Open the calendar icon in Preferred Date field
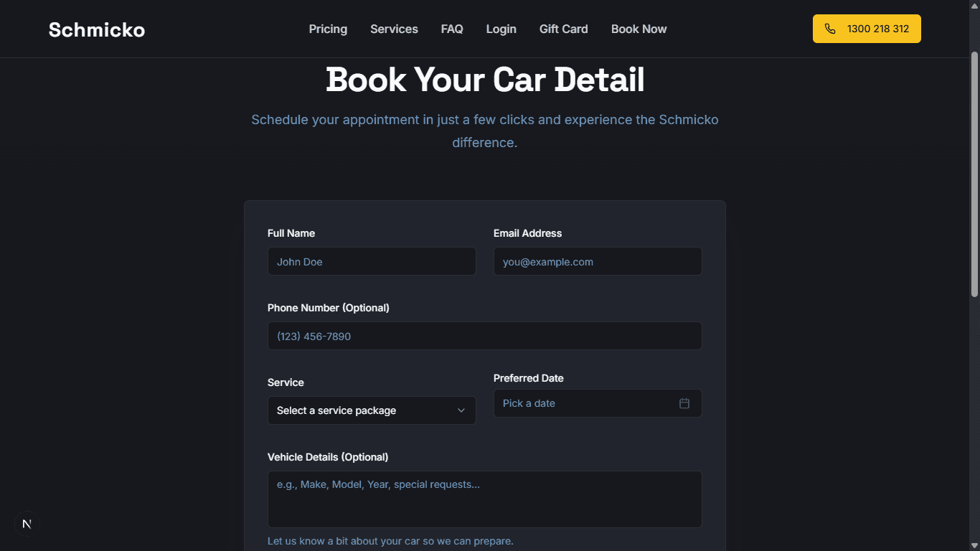The width and height of the screenshot is (980, 551). coord(684,403)
